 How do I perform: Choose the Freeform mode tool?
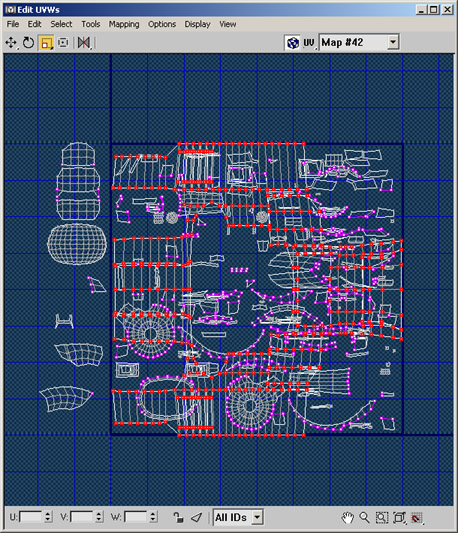pyautogui.click(x=63, y=43)
